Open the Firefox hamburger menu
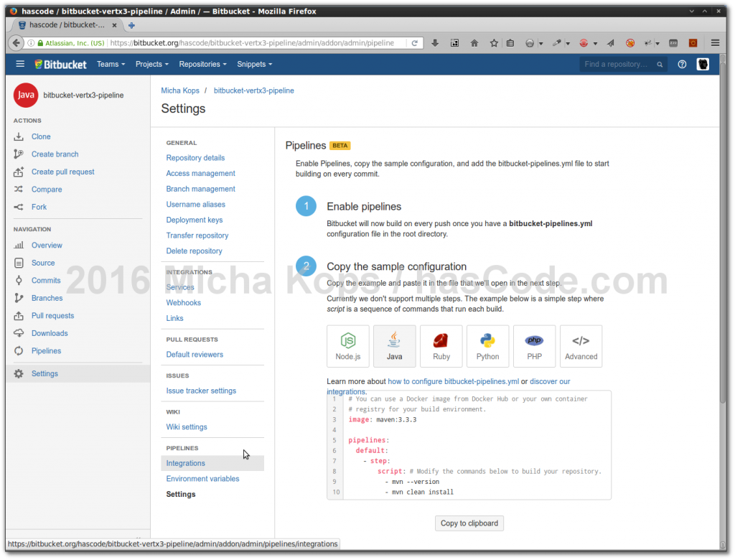 coord(716,42)
